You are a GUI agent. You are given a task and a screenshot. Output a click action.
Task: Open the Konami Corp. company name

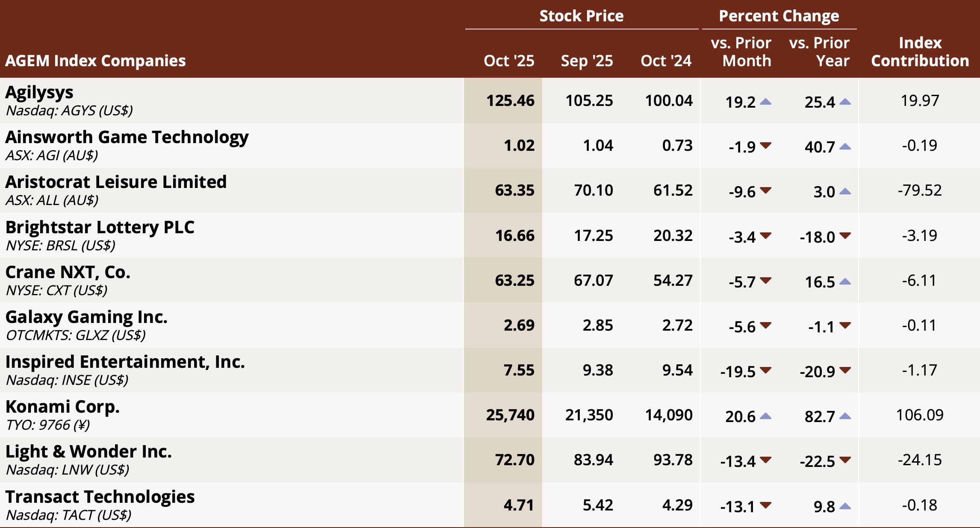coord(62,407)
